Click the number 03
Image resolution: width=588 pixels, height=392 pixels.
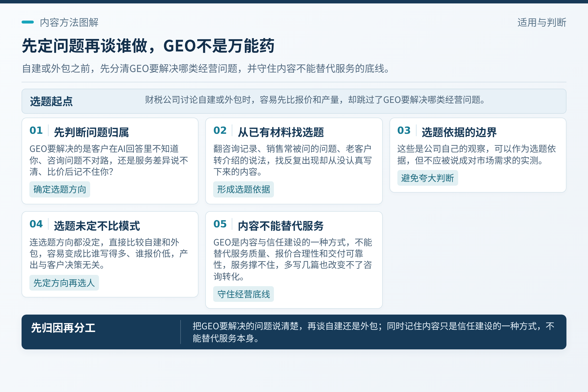pos(404,130)
